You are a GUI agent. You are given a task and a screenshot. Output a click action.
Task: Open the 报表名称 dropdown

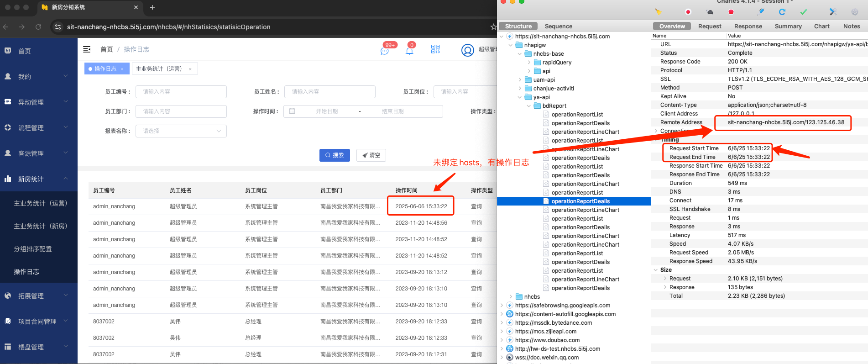(181, 131)
